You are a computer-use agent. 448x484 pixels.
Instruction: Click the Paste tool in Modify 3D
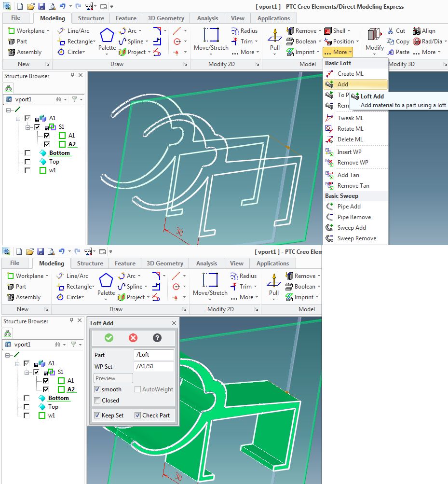click(399, 52)
